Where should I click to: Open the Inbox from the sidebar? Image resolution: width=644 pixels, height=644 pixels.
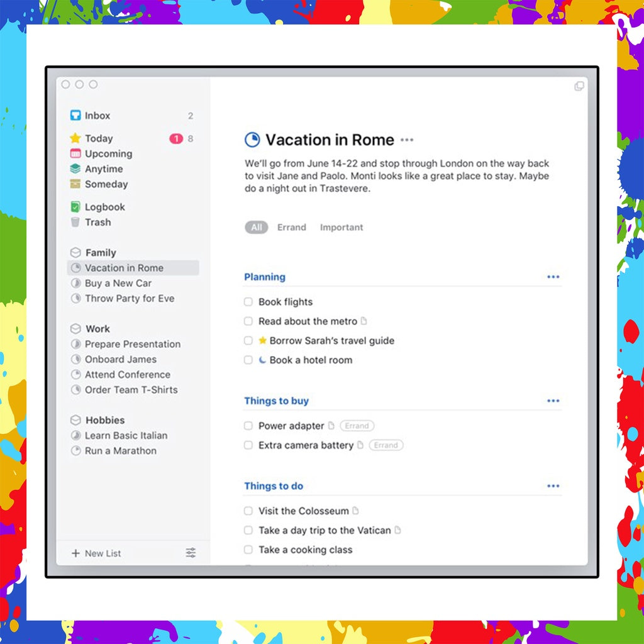[97, 115]
